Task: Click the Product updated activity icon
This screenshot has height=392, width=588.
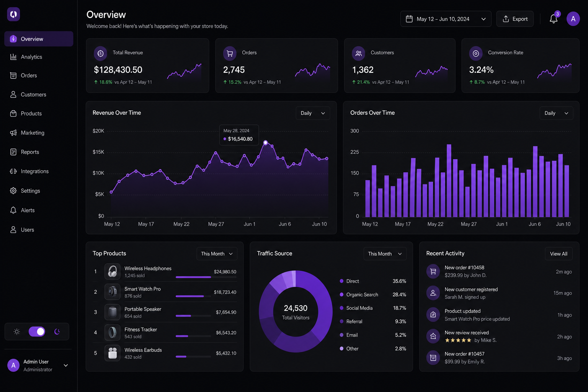Action: point(433,315)
